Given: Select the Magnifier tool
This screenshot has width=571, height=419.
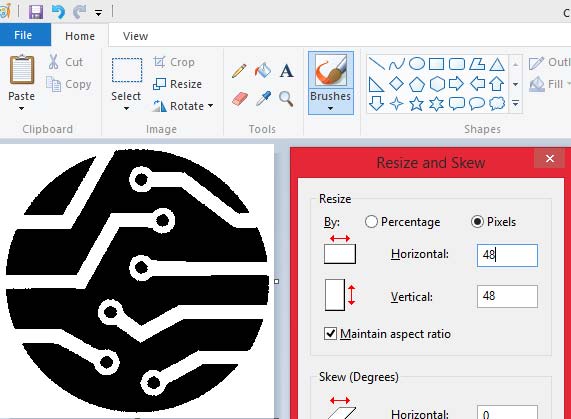Looking at the screenshot, I should pos(286,98).
